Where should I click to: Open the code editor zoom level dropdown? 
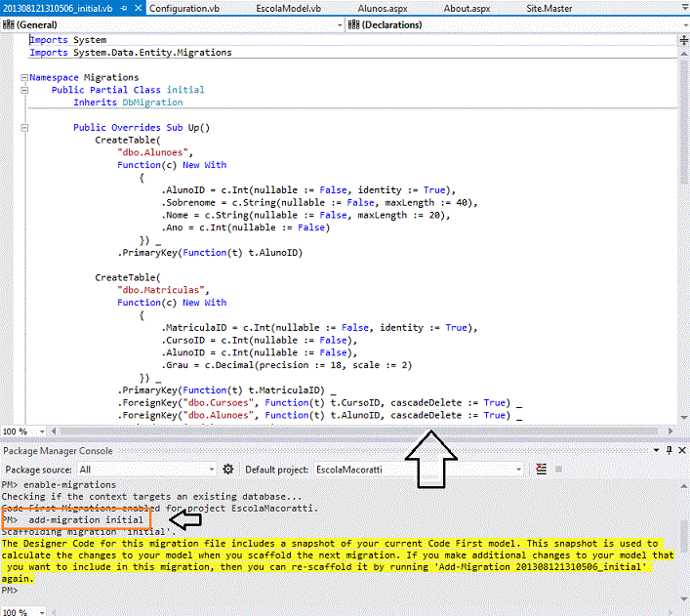tap(42, 431)
